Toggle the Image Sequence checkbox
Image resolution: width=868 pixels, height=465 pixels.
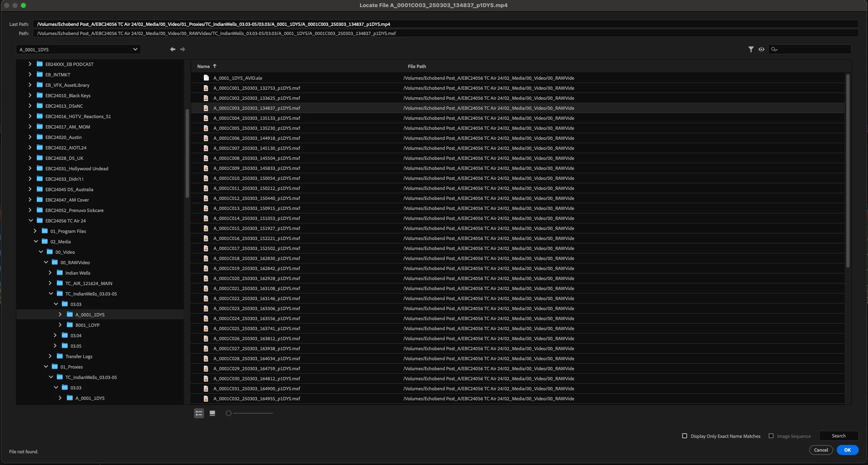[771, 436]
